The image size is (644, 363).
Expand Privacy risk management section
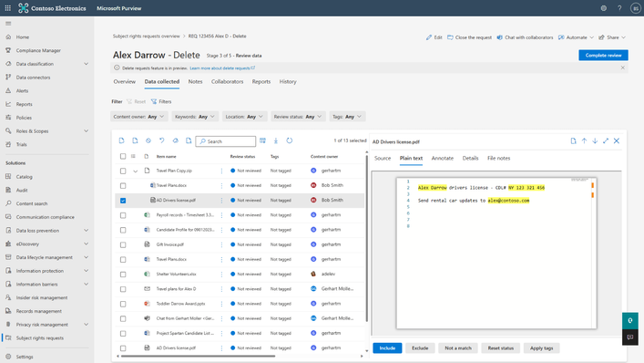tap(86, 325)
